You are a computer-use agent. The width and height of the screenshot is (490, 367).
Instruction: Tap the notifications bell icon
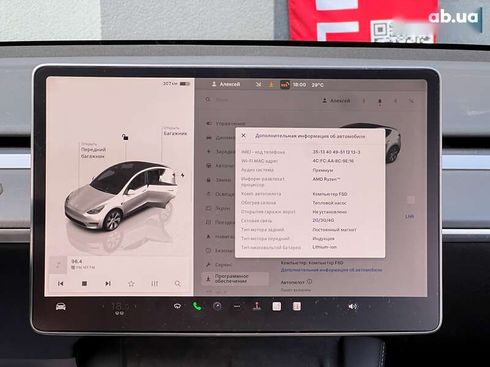(380, 101)
